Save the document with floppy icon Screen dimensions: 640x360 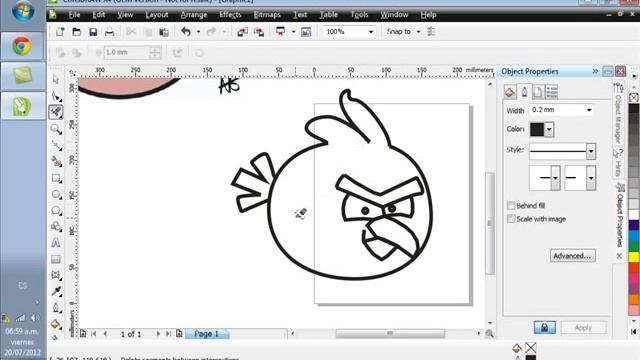(93, 31)
